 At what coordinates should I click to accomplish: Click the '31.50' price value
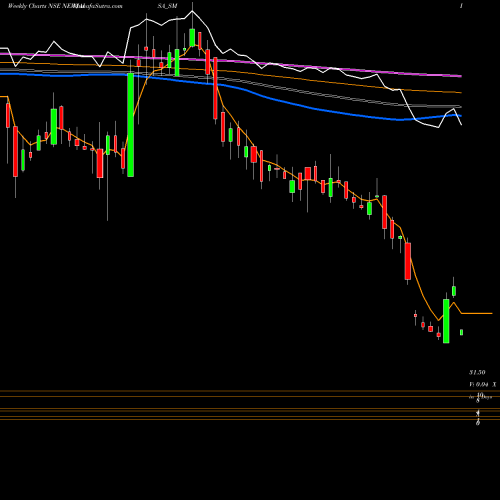(x=477, y=372)
